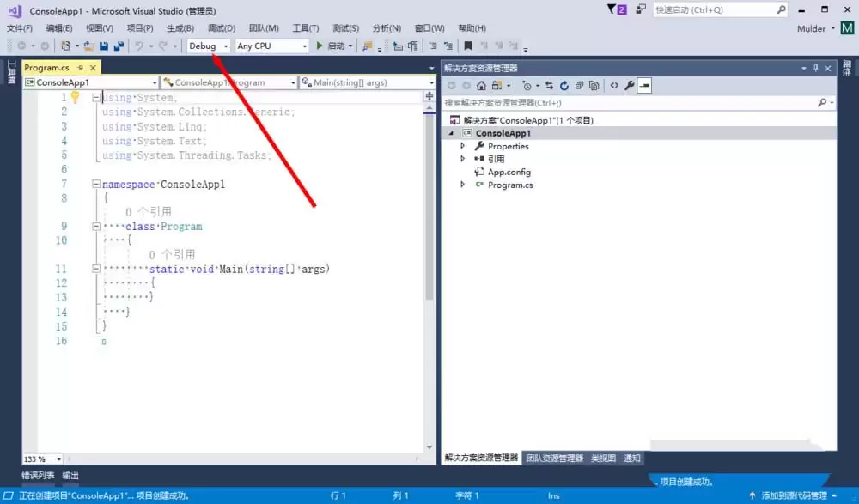Expand the Properties node under ConsoleApp1
859x504 pixels.
click(x=463, y=146)
